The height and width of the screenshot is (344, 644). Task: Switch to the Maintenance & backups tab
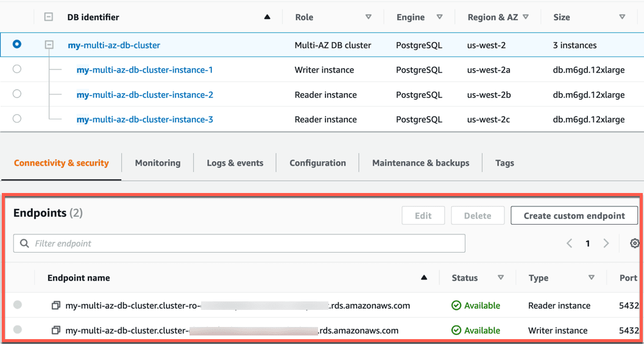[x=420, y=163]
